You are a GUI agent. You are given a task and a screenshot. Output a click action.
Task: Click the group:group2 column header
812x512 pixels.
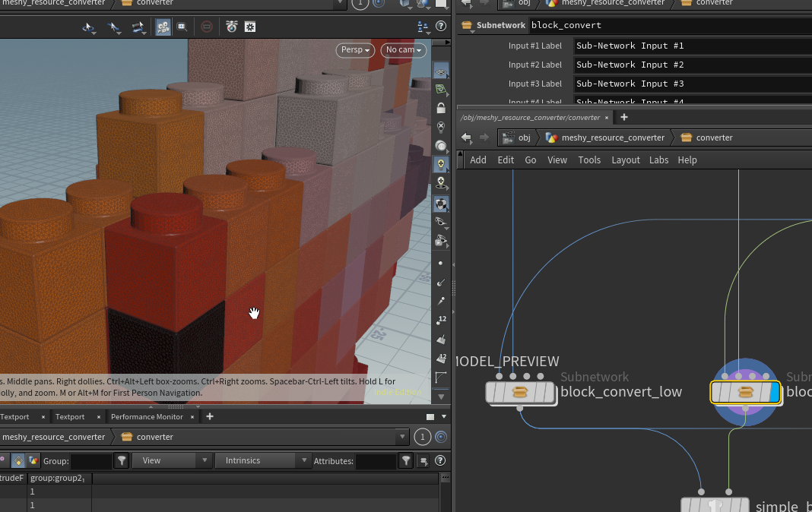pyautogui.click(x=59, y=479)
